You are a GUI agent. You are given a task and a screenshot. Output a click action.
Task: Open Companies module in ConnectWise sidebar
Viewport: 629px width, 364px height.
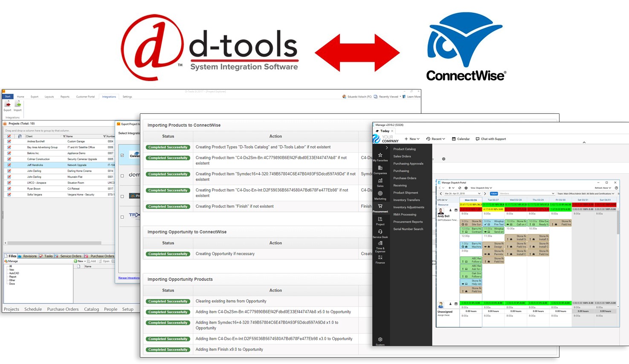tap(380, 170)
